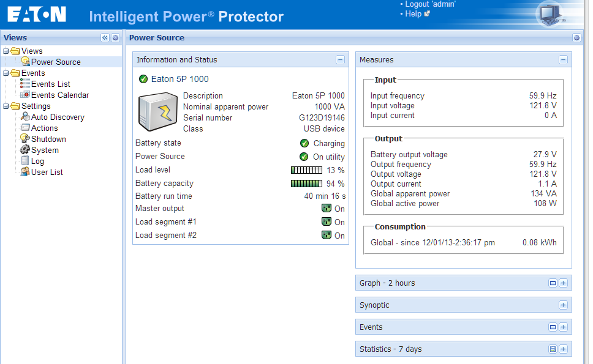Image resolution: width=593 pixels, height=364 pixels.
Task: Click the System gear icon in Settings
Action: coord(25,149)
